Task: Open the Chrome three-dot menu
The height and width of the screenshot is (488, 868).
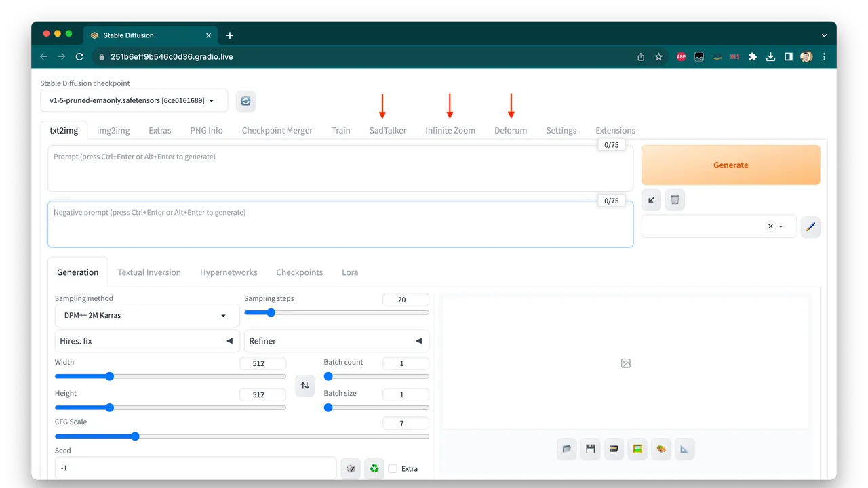Action: click(x=824, y=57)
